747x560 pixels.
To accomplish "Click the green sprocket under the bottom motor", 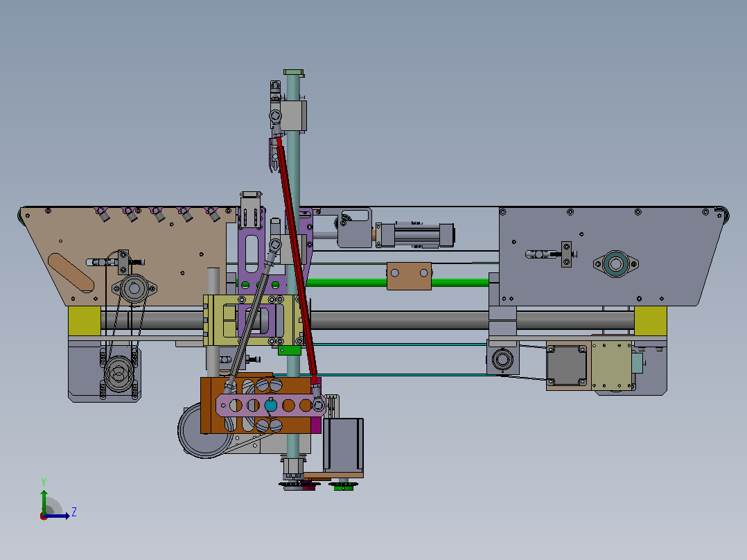I will 343,486.
